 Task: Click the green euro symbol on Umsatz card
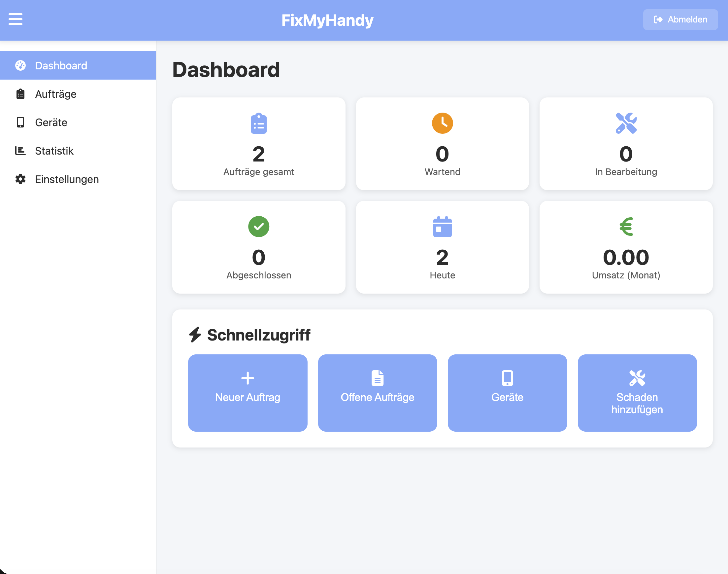coord(626,227)
